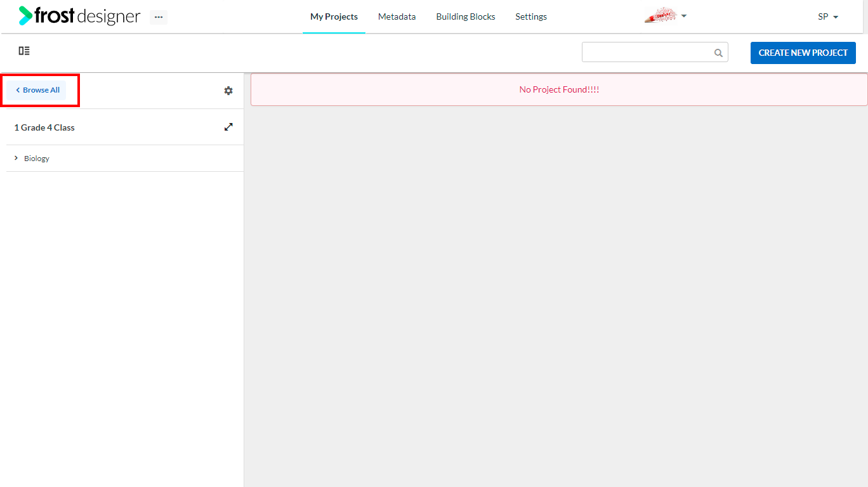
Task: Switch to the My Projects tab
Action: (x=334, y=16)
